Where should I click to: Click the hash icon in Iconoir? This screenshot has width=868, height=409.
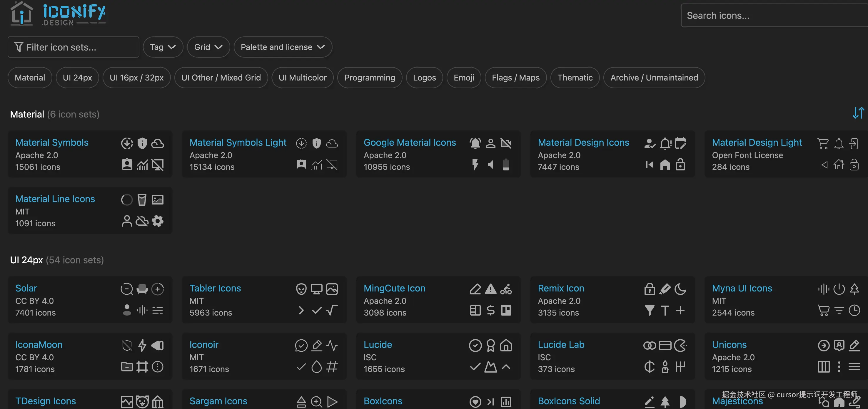332,367
